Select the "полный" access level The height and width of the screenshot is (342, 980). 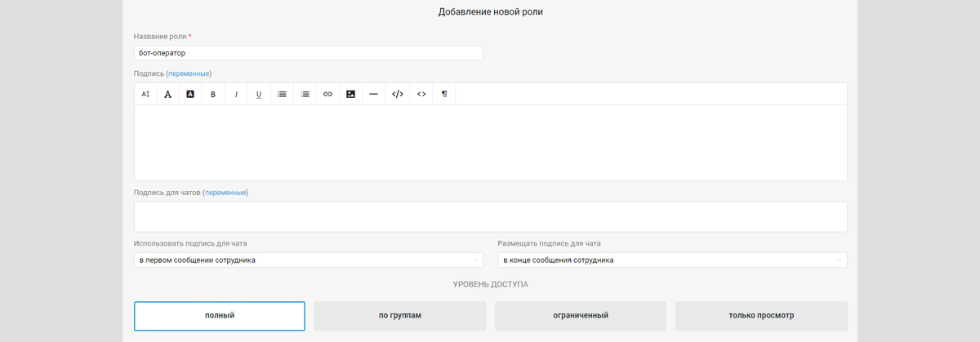point(220,316)
